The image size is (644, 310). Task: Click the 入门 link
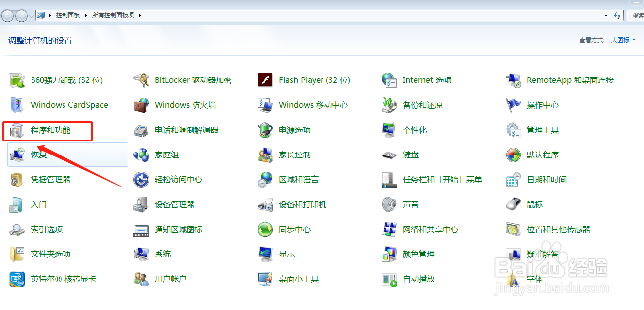point(39,204)
